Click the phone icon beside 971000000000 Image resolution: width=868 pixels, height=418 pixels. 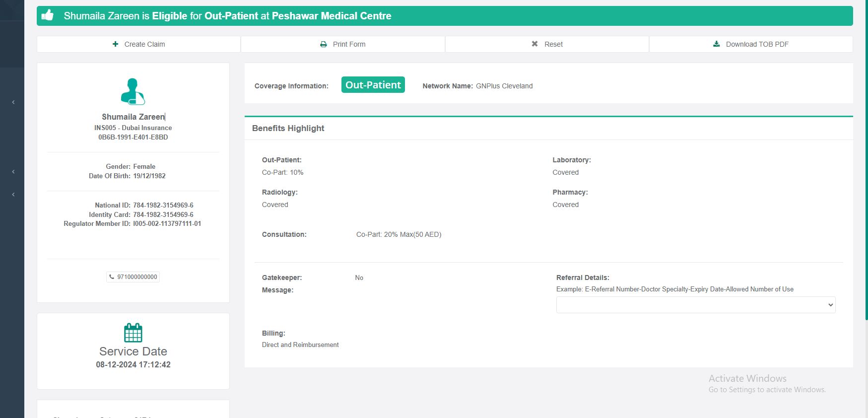112,277
